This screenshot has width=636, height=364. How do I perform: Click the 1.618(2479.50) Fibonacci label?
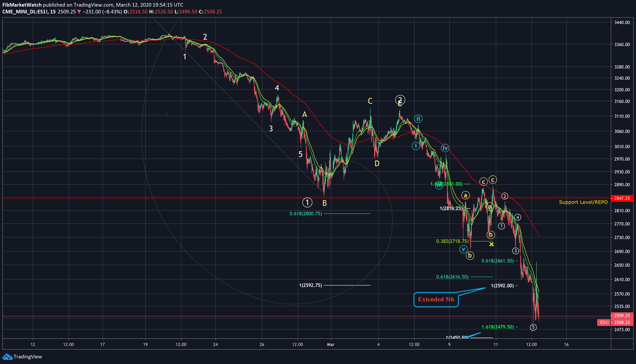coord(497,327)
